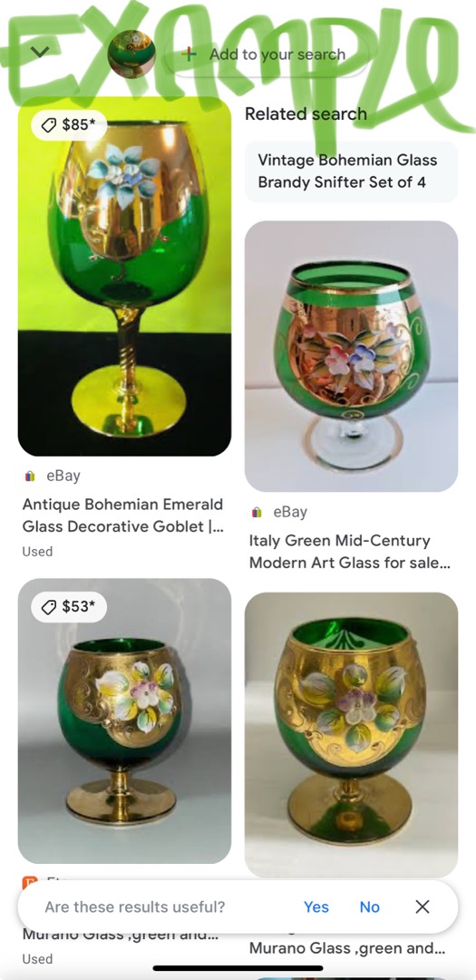Click the eBay icon under the Italy Green listing

[256, 513]
